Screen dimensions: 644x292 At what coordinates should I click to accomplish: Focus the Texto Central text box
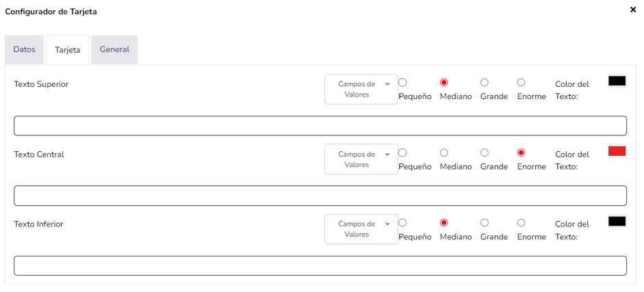[x=320, y=196]
